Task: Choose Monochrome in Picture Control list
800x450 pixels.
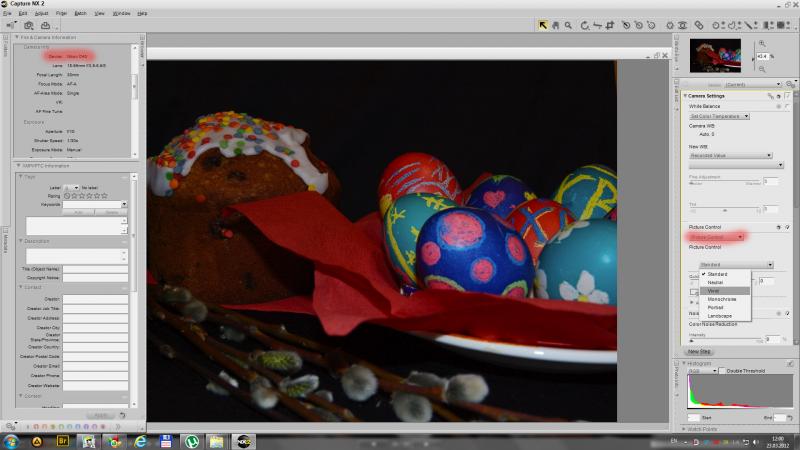Action: click(x=724, y=299)
